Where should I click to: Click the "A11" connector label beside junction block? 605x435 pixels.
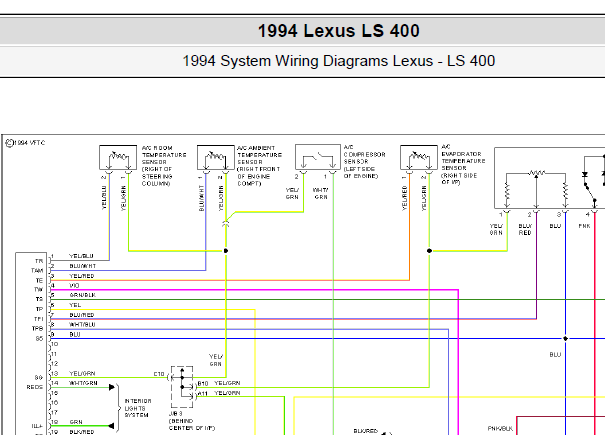[x=203, y=393]
